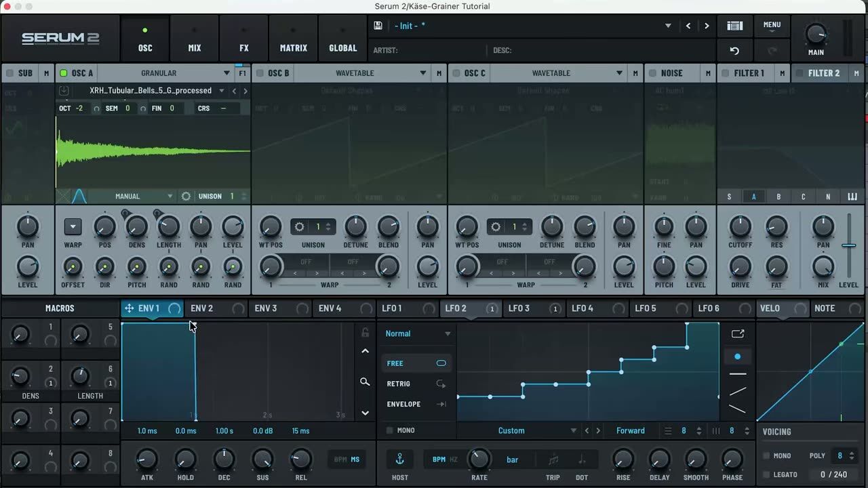Switch to the FX tab
This screenshot has width=868, height=488.
click(x=244, y=39)
